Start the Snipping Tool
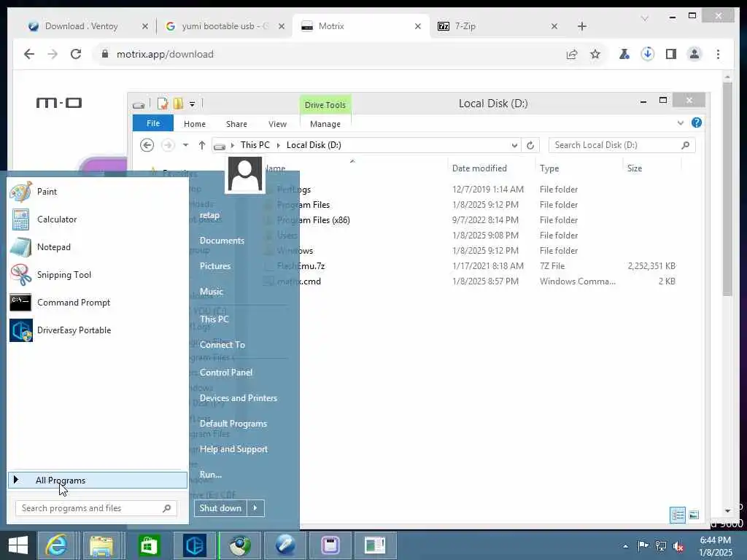Viewport: 747px width, 560px height. pyautogui.click(x=98, y=275)
